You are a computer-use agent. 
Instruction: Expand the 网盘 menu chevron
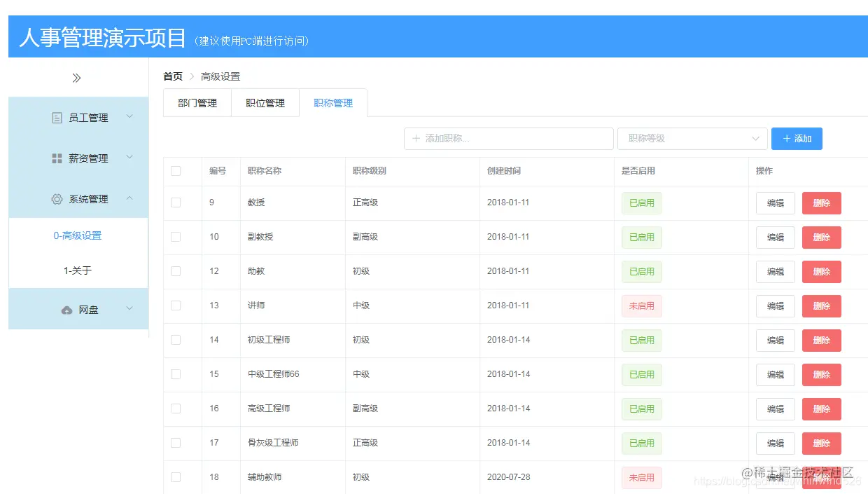129,308
